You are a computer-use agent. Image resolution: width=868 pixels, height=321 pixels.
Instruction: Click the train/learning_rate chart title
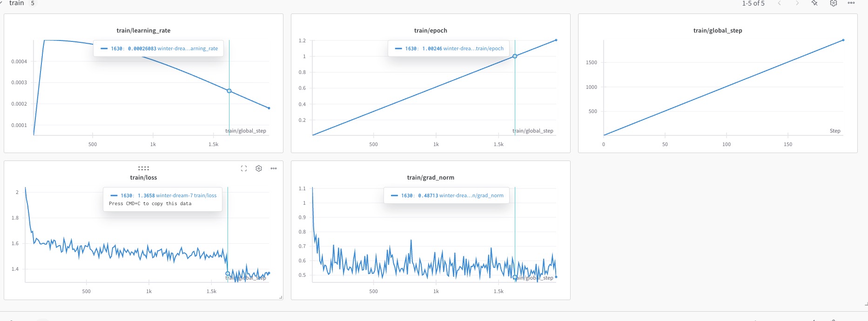(143, 31)
